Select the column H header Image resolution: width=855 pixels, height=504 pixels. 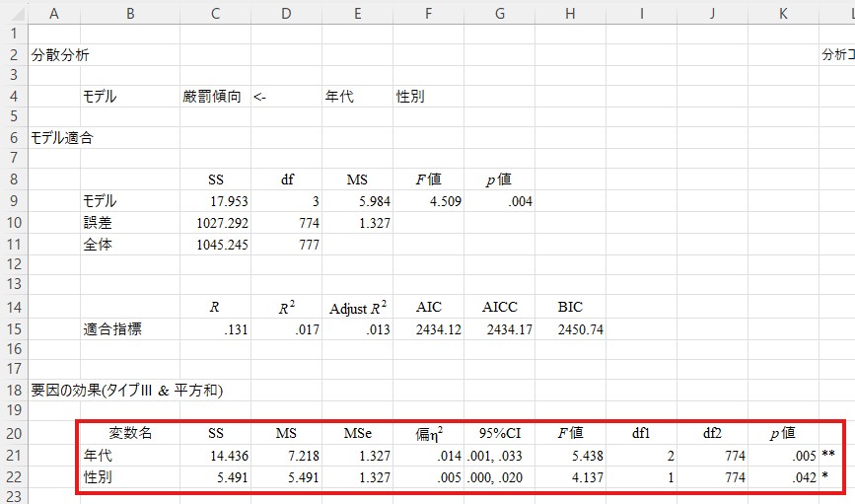(x=570, y=12)
